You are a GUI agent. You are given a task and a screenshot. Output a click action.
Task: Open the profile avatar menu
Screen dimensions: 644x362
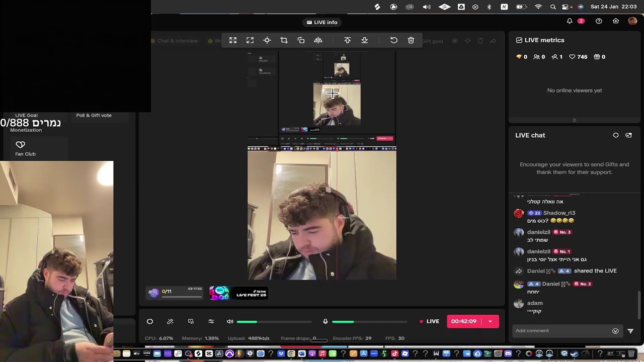pyautogui.click(x=632, y=21)
